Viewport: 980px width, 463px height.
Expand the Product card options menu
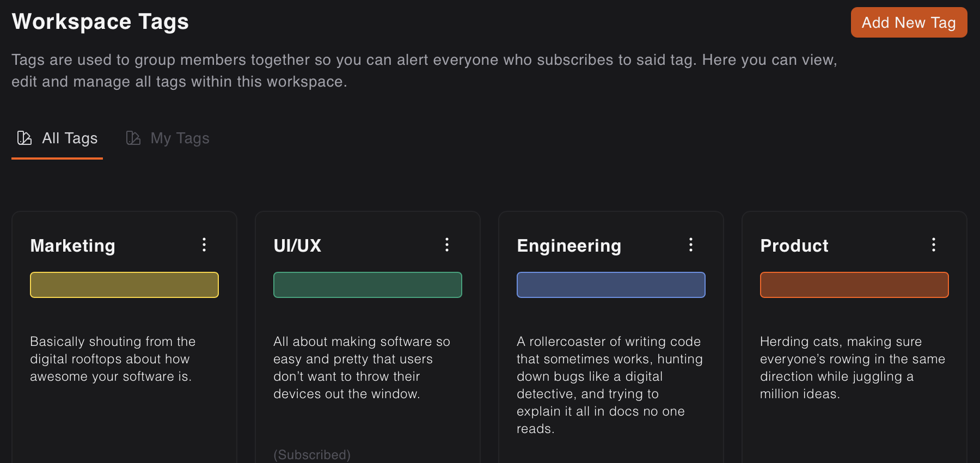pyautogui.click(x=933, y=245)
